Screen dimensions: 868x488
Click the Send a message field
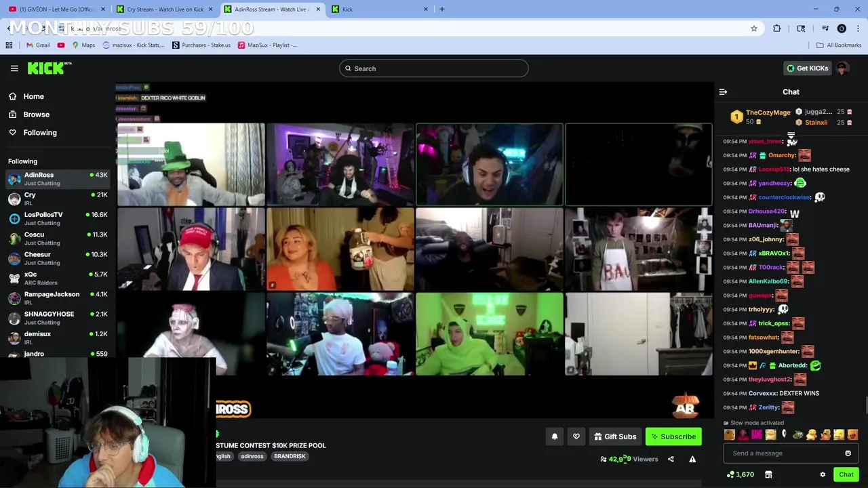pos(783,453)
